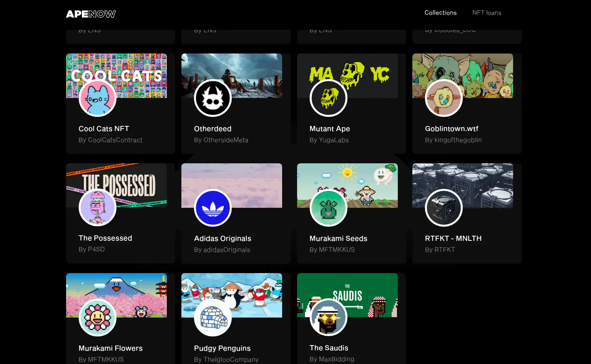The height and width of the screenshot is (364, 591).
Task: Click 'By adidasOriginals' creator text
Action: [x=222, y=250]
